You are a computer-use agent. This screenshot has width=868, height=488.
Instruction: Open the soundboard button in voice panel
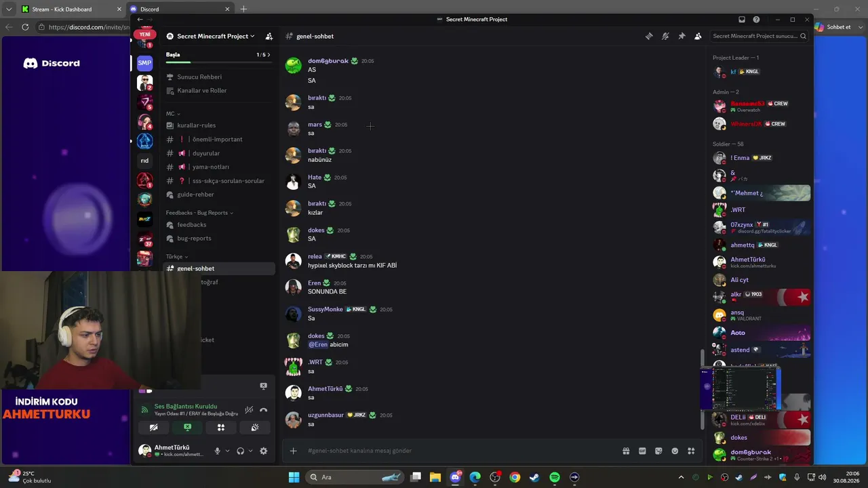(x=254, y=428)
